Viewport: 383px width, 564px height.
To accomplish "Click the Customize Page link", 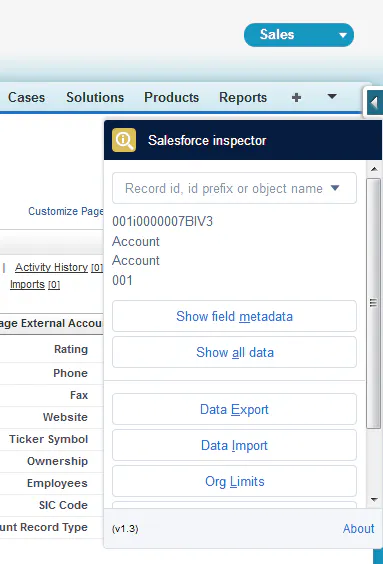I will [x=66, y=211].
